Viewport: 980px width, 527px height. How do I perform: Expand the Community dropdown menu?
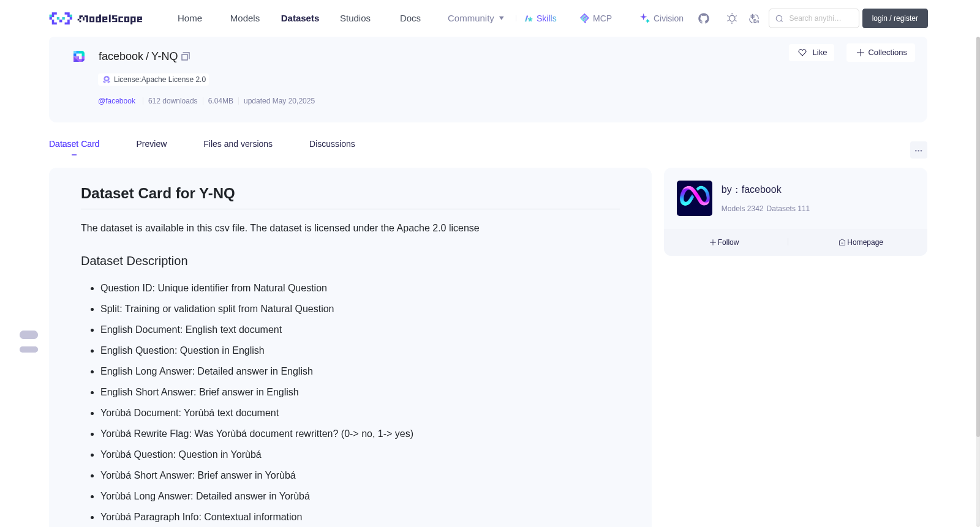[x=476, y=18]
